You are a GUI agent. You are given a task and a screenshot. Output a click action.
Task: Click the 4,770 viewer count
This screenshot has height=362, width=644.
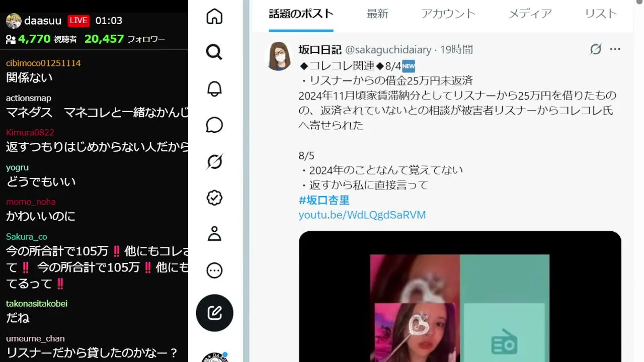(35, 39)
